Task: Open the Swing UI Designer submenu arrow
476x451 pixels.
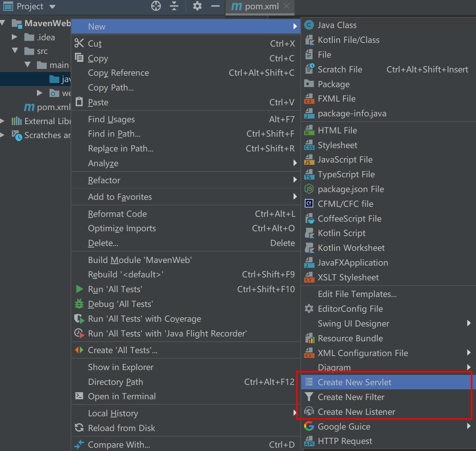Action: 469,323
